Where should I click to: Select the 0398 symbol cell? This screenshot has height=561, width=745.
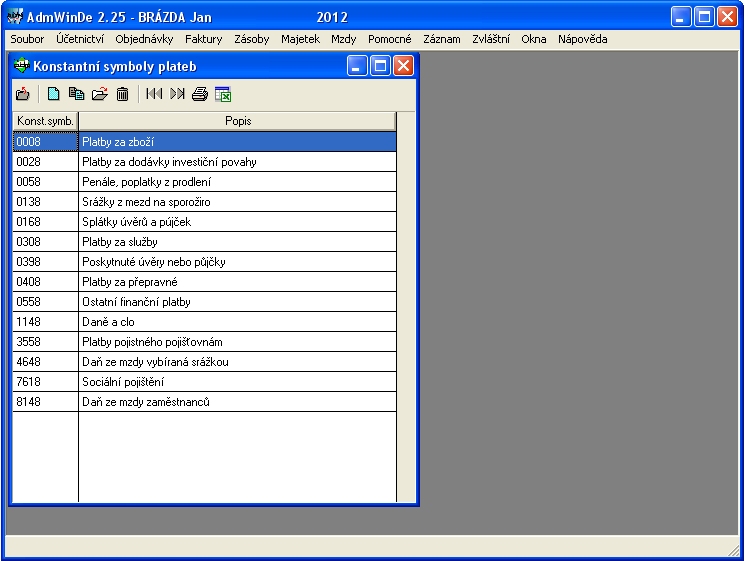point(45,261)
